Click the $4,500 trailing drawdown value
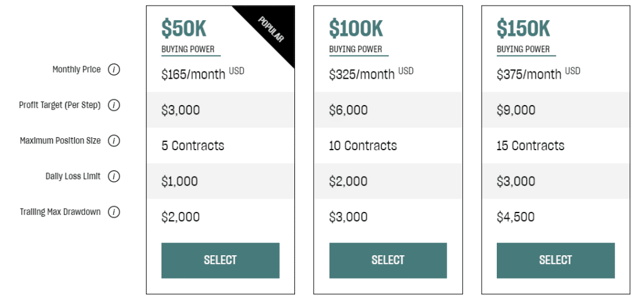Screen dimensions: 644x298 tap(516, 217)
